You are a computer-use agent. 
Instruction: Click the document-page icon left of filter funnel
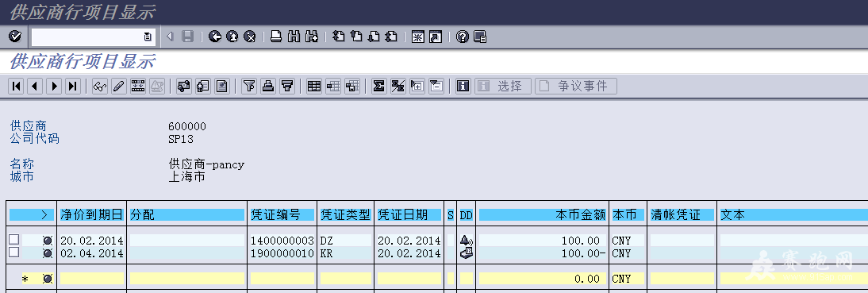(222, 86)
